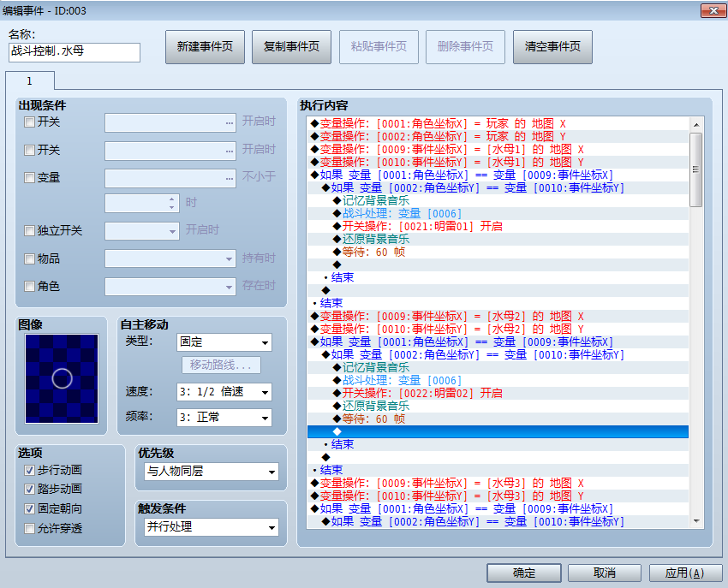Open the 触发条件 dropdown showing 并行处理
This screenshot has height=588, width=728.
tap(212, 527)
